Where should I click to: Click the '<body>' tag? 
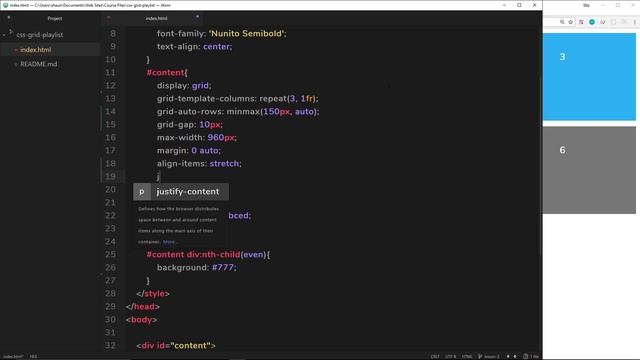(141, 320)
